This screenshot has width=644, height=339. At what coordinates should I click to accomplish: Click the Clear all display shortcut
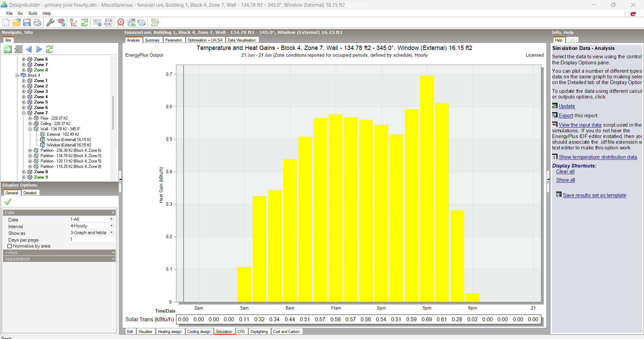point(565,172)
